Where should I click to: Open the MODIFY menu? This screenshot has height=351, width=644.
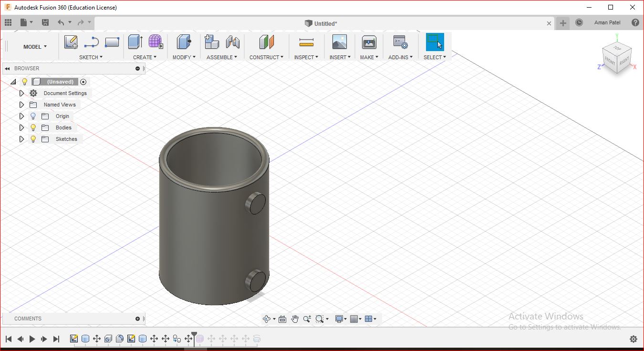(184, 57)
